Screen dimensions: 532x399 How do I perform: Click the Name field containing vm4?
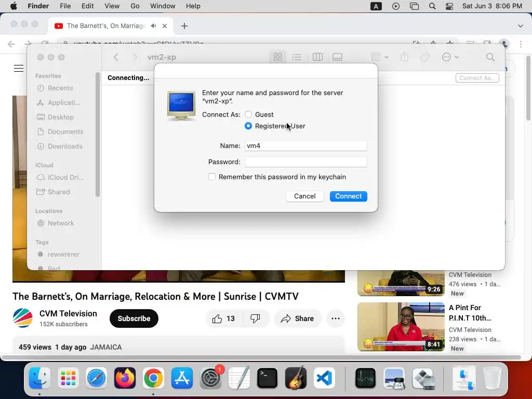click(x=305, y=145)
